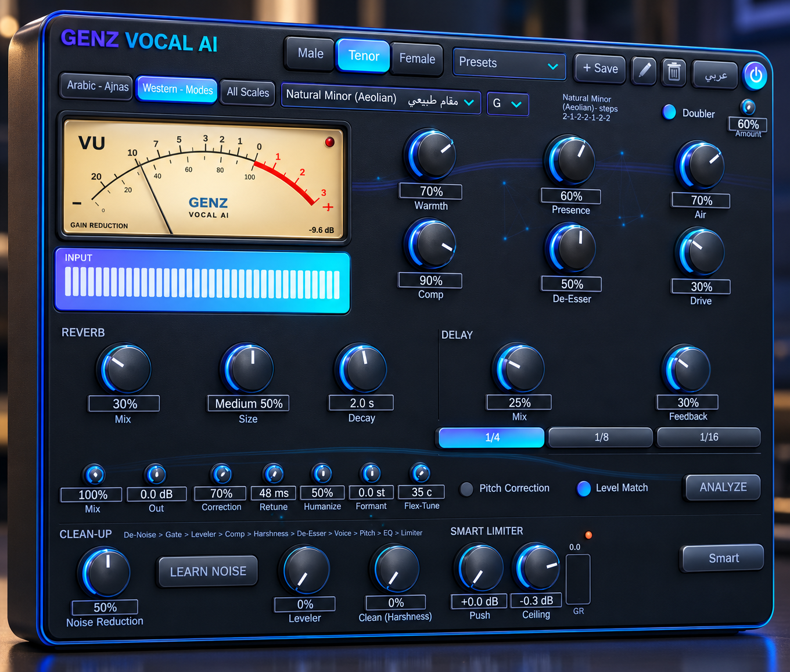The image size is (790, 672).
Task: Click the Comp knob
Action: coord(431,244)
